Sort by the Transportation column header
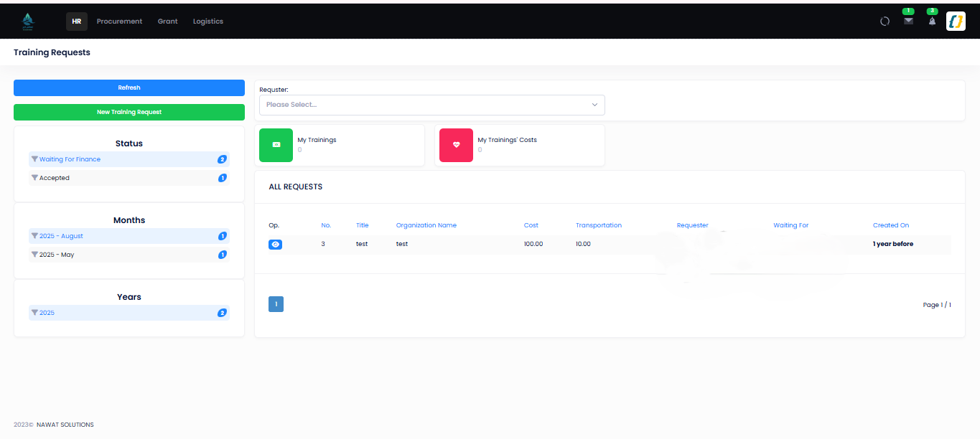Viewport: 980px width, 439px height. coord(599,225)
